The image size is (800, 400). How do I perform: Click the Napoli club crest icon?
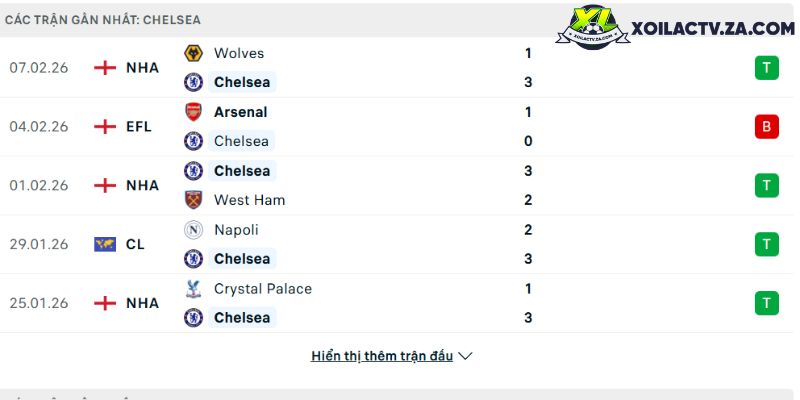[193, 230]
